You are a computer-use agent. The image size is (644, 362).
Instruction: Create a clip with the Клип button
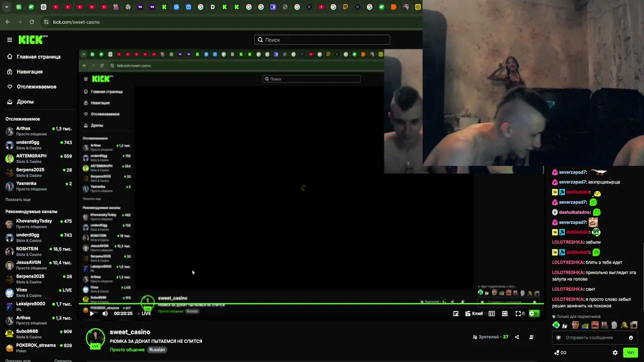point(474,313)
